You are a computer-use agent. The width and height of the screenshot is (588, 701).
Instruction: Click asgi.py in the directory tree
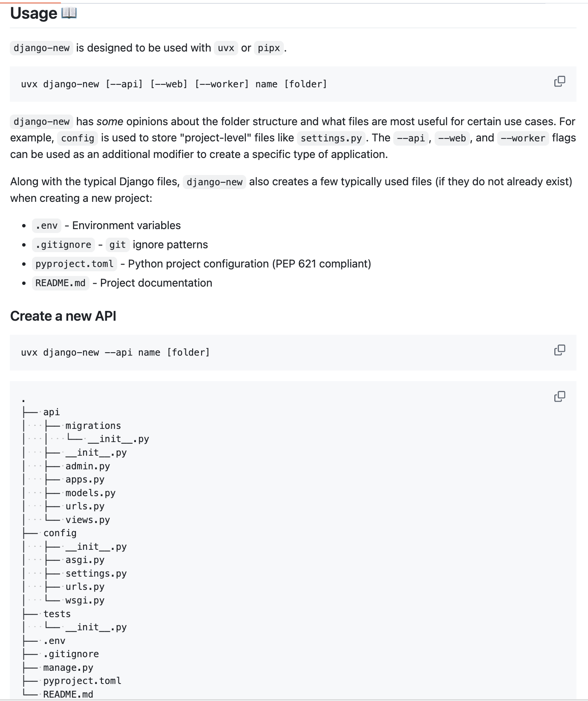click(x=85, y=560)
